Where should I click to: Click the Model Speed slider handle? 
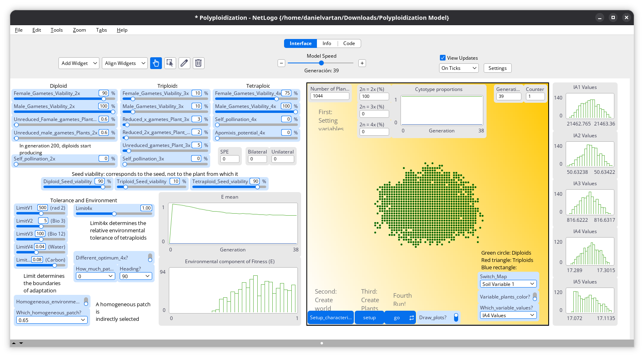pyautogui.click(x=321, y=63)
